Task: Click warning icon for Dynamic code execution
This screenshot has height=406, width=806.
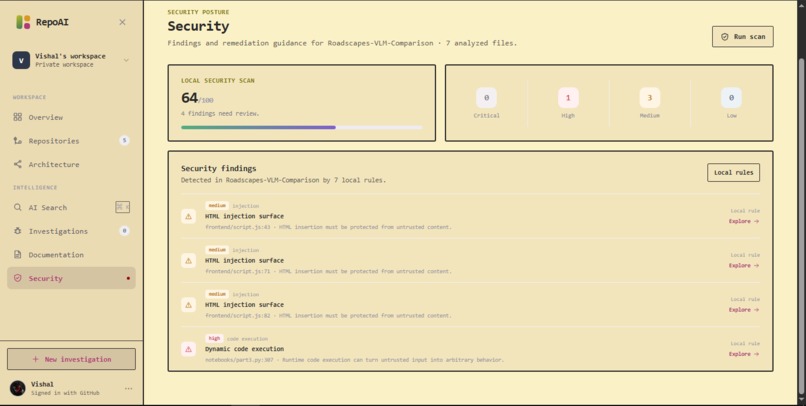Action: pos(189,349)
